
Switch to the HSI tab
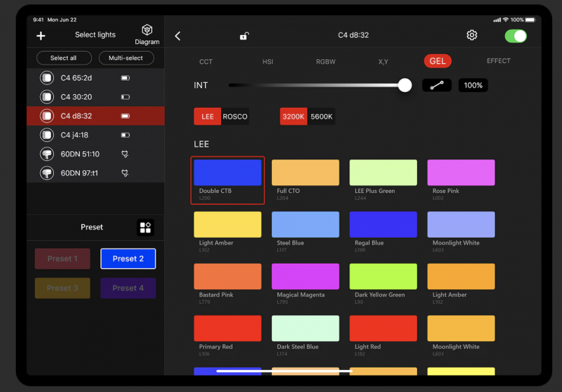click(x=267, y=62)
